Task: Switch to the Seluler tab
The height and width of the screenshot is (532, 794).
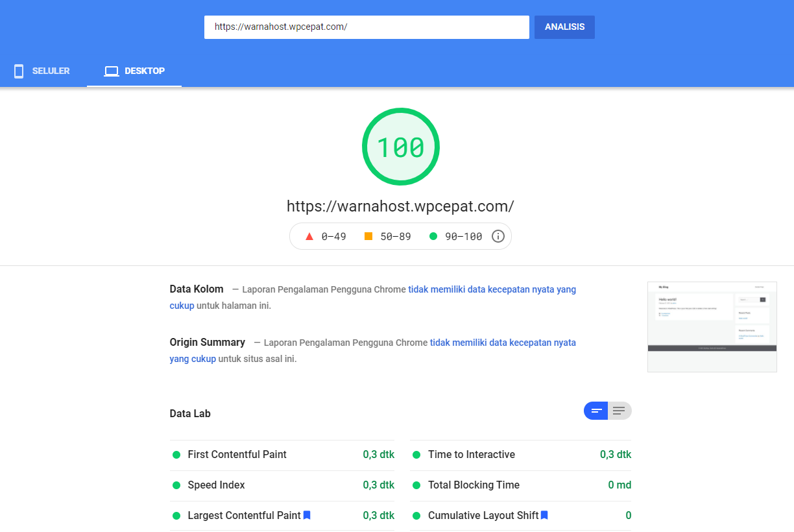Action: 43,71
